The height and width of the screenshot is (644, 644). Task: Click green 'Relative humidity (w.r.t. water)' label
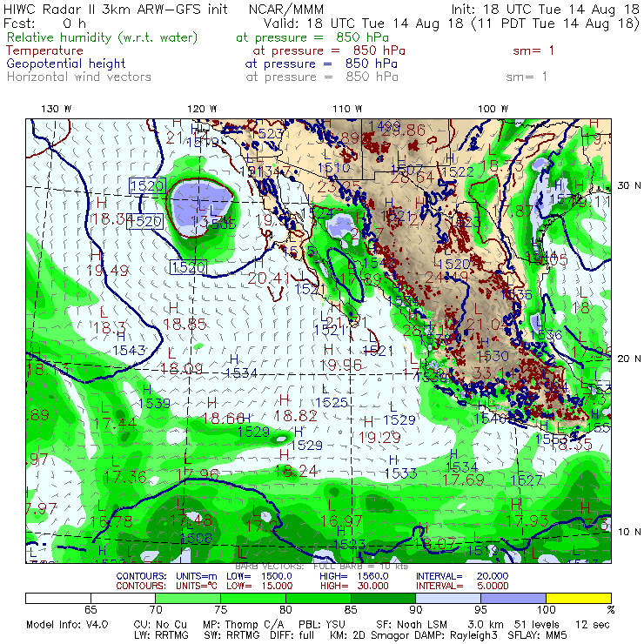[103, 37]
